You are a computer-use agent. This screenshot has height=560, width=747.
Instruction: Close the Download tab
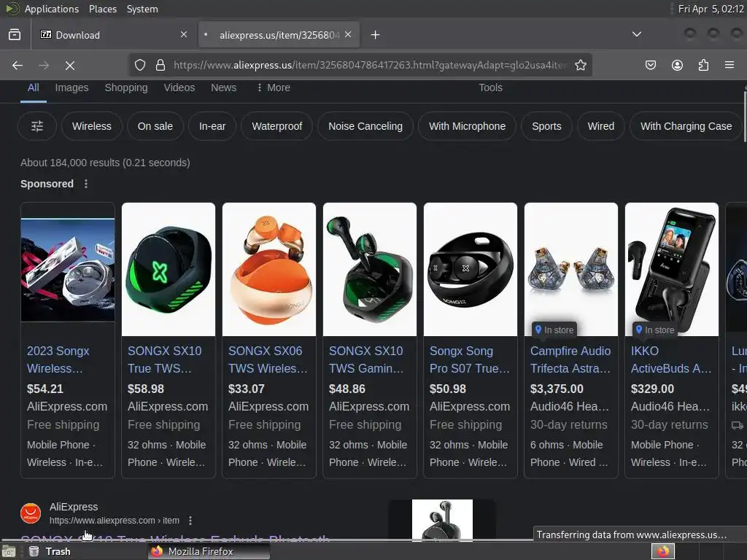click(184, 34)
